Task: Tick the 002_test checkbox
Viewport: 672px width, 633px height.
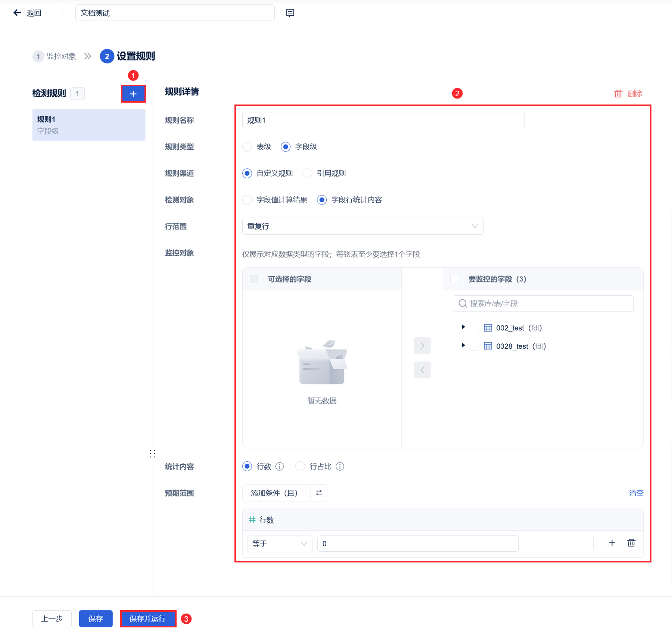Action: pos(474,328)
